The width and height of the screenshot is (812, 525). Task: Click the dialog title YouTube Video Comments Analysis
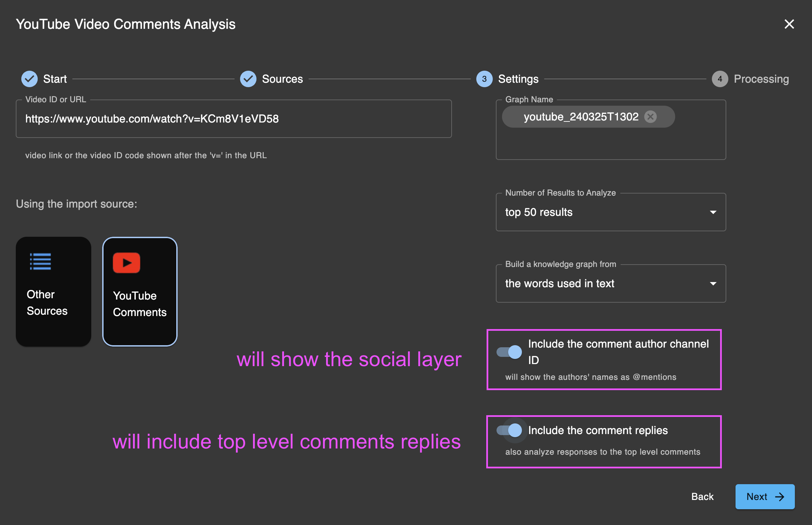tap(126, 24)
